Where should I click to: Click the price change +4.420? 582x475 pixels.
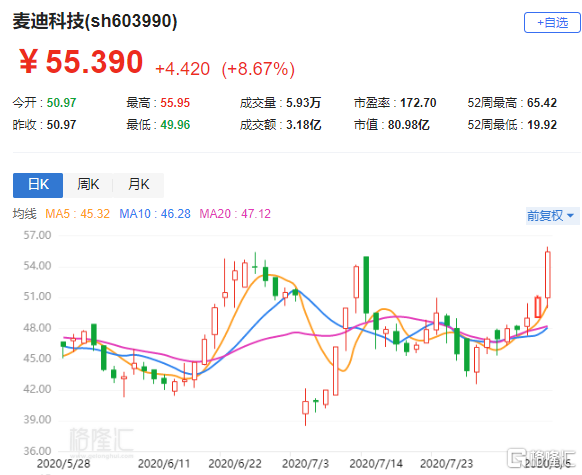pos(182,69)
